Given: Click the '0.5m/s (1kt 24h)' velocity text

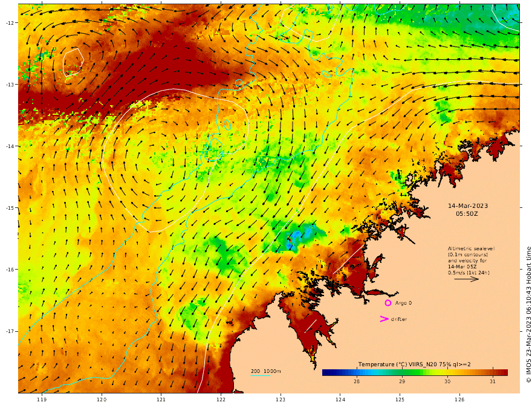Looking at the screenshot, I should coord(469,273).
